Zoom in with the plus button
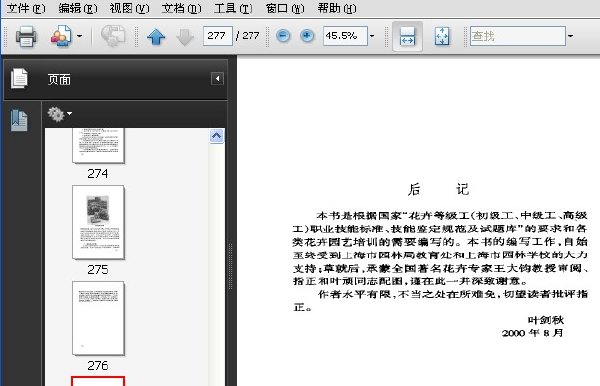Viewport: 600px width, 386px height. pos(307,36)
